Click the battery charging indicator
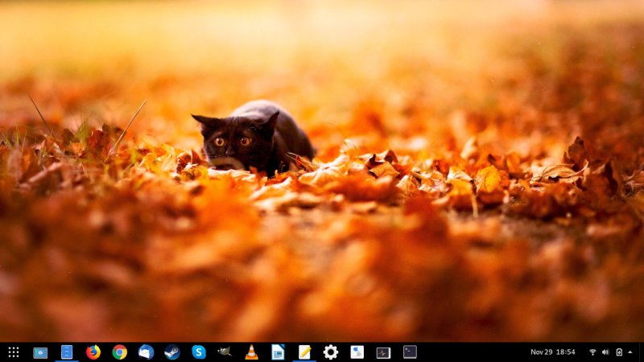This screenshot has height=362, width=644. click(619, 352)
